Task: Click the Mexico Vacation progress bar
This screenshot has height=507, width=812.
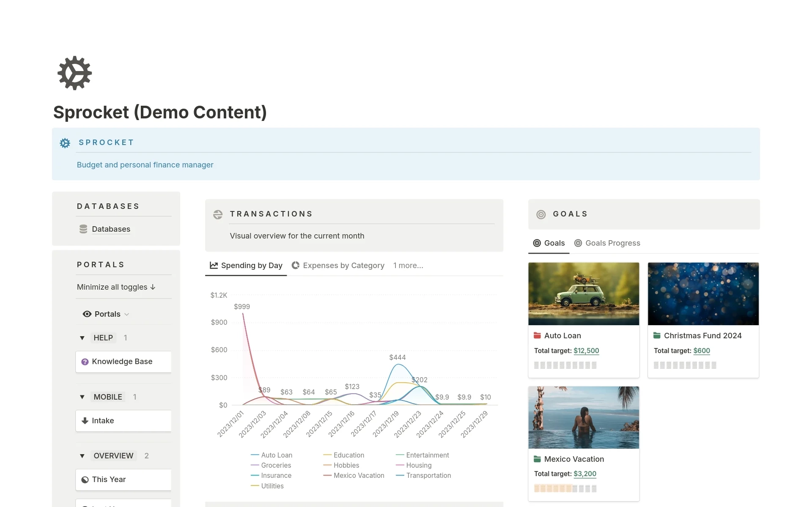Action: [565, 489]
